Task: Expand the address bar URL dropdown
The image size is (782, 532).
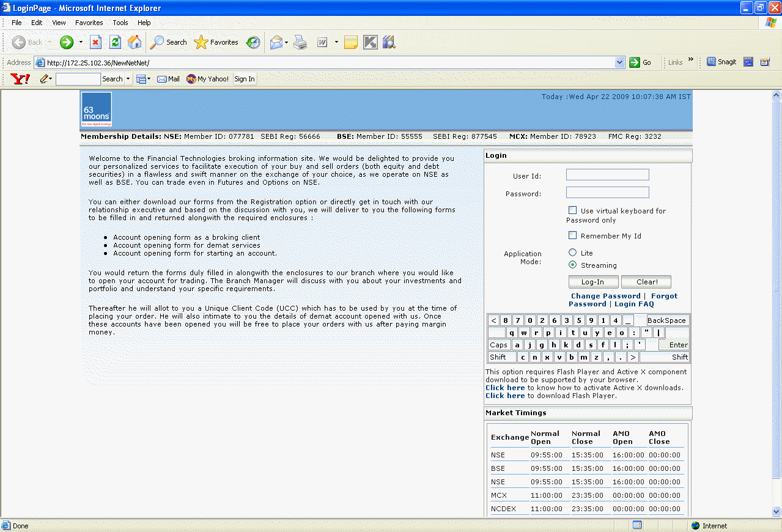Action: [x=619, y=62]
